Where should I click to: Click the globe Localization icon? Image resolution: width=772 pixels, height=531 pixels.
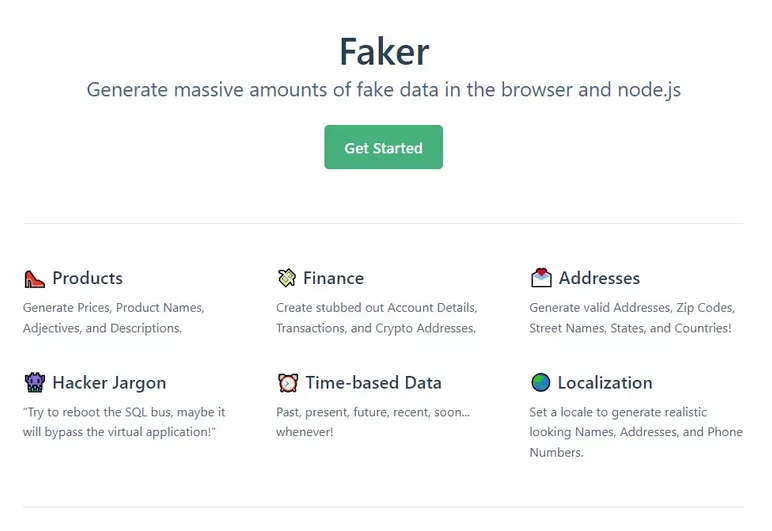click(x=541, y=383)
